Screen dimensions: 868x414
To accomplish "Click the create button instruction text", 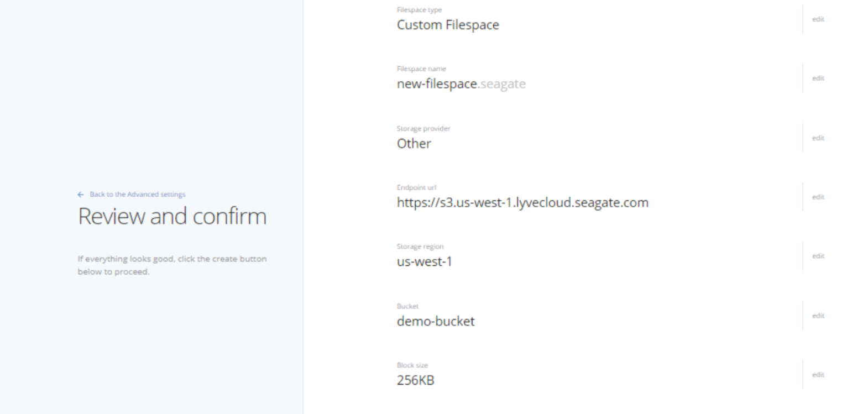I will (x=172, y=265).
